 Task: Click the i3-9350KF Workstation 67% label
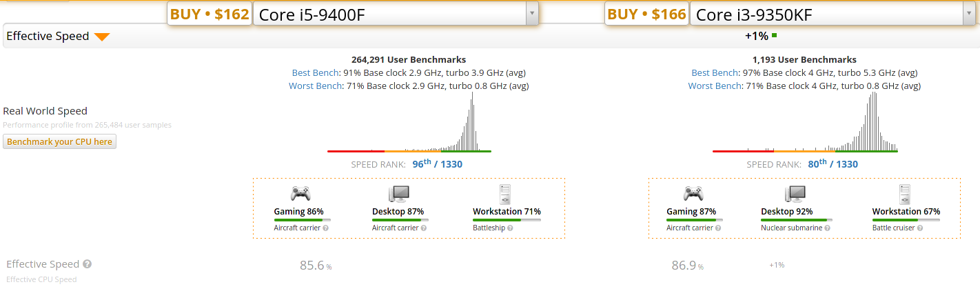click(x=906, y=211)
